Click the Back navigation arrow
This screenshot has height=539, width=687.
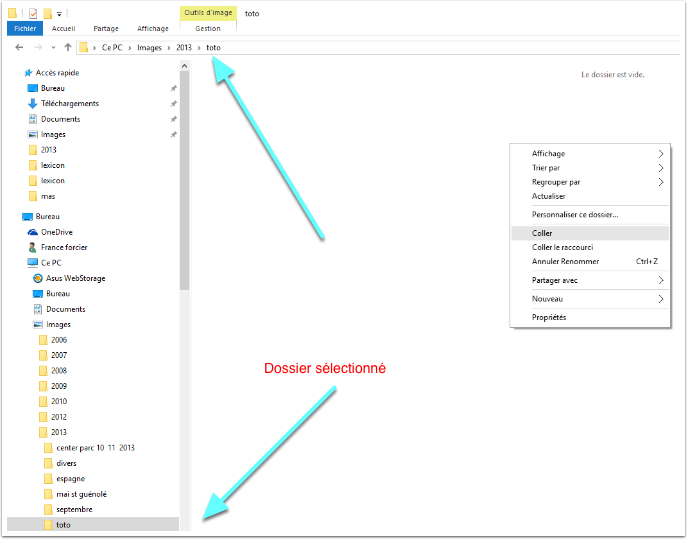pos(20,47)
